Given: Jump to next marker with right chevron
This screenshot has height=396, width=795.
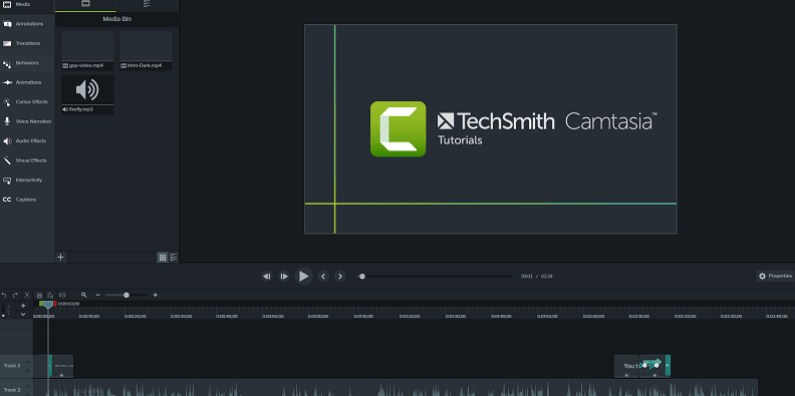Looking at the screenshot, I should (340, 276).
